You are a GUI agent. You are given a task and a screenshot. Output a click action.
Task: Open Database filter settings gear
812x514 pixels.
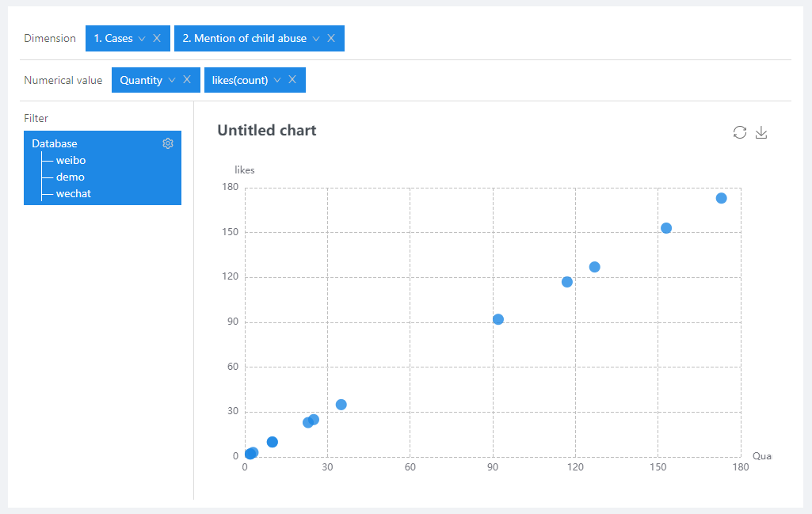[168, 143]
